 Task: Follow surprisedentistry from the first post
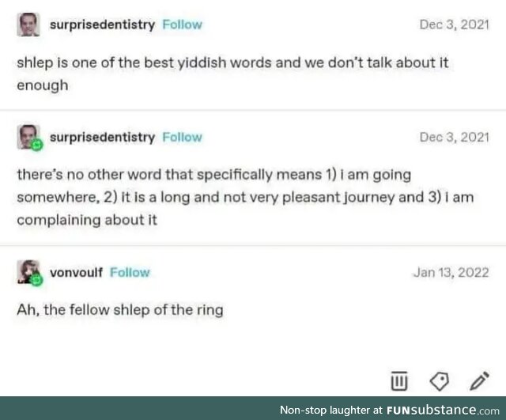tap(183, 25)
